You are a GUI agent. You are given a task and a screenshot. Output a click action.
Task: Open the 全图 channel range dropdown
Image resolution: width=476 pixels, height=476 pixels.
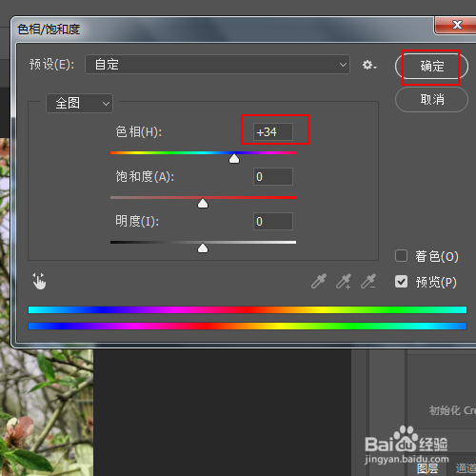coord(79,103)
